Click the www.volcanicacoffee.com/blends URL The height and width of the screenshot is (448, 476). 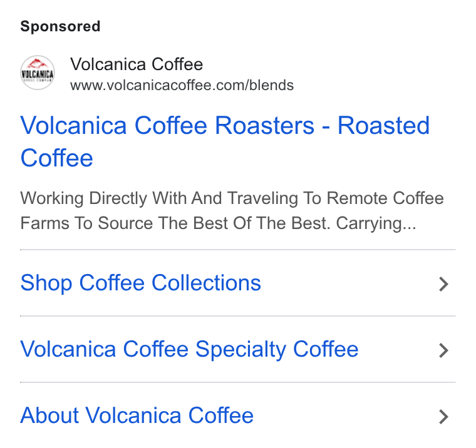coord(182,85)
